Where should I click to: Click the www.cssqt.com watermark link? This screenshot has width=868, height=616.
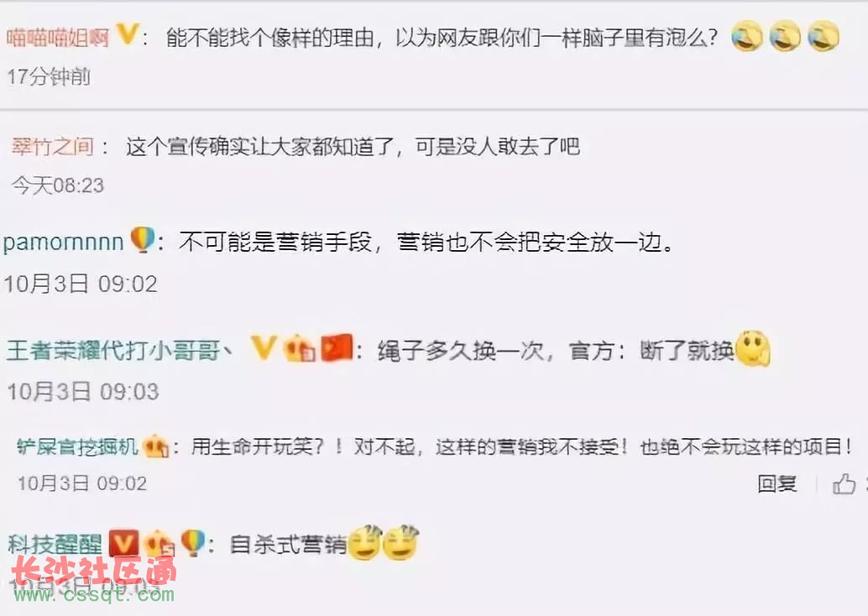[94, 595]
